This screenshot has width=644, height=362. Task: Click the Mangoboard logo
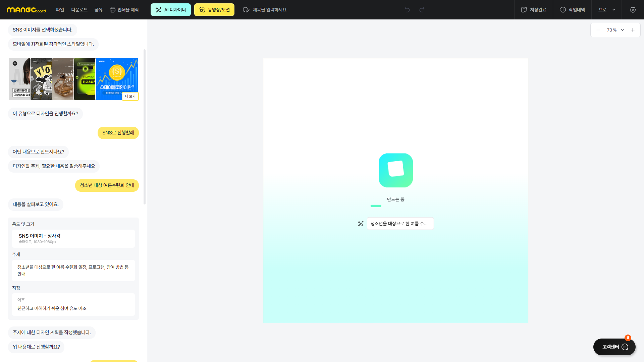(x=26, y=10)
